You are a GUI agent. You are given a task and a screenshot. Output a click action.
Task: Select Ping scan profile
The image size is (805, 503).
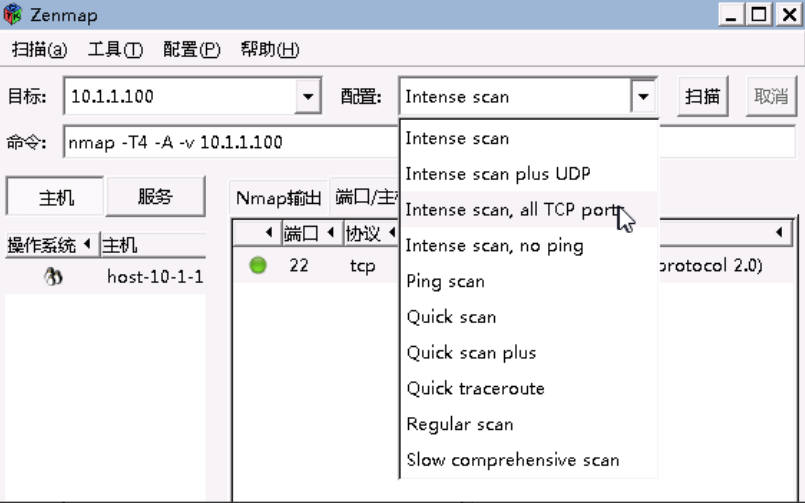coord(529,281)
